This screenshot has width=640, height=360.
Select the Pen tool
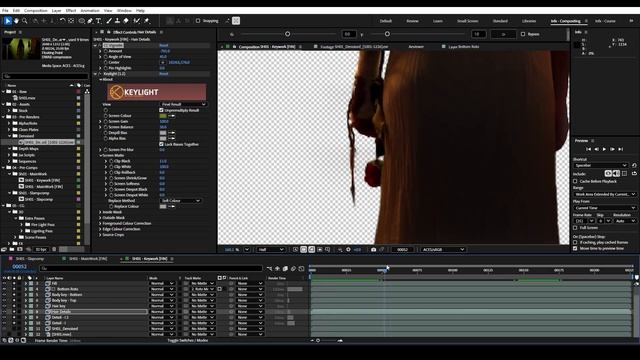[x=90, y=21]
